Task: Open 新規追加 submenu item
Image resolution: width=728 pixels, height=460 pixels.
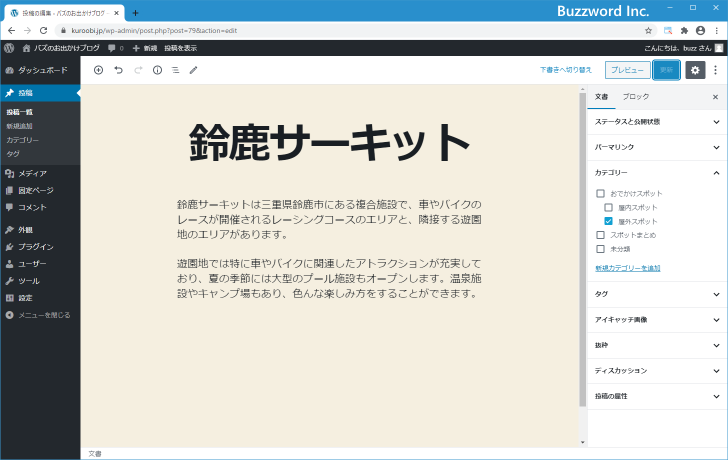Action: click(20, 126)
